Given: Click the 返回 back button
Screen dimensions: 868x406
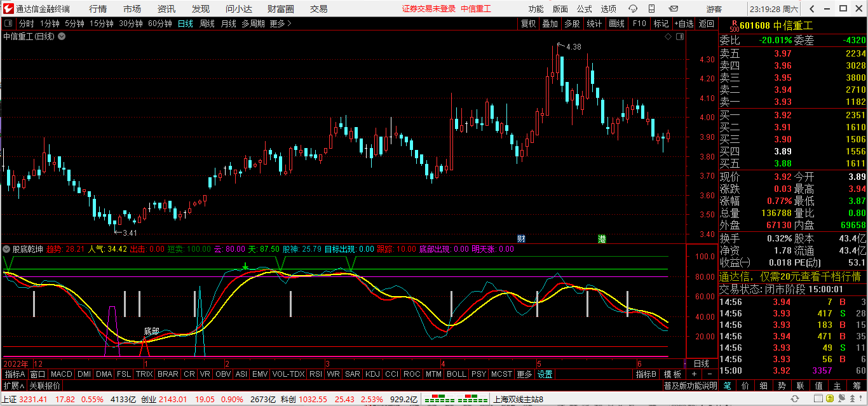Looking at the screenshot, I should click(x=707, y=24).
